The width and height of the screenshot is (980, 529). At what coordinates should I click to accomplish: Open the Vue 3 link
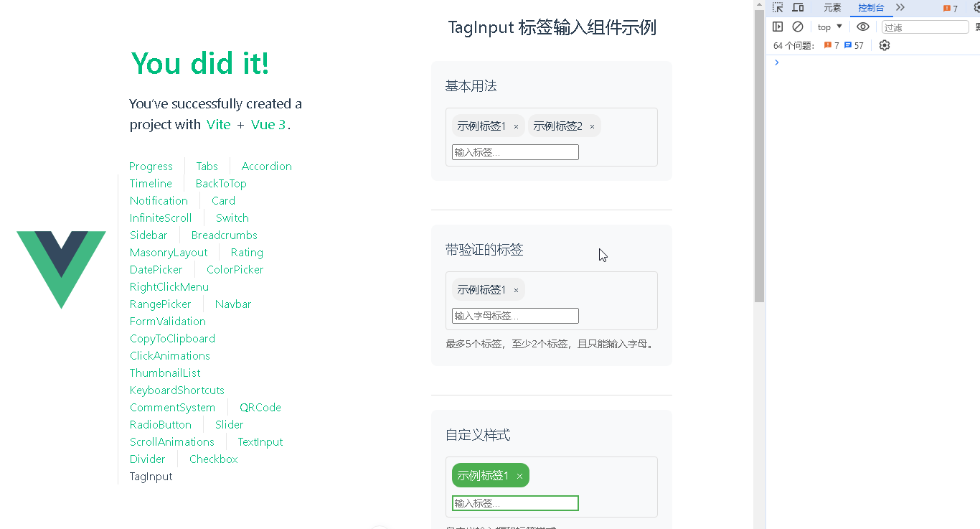(268, 124)
